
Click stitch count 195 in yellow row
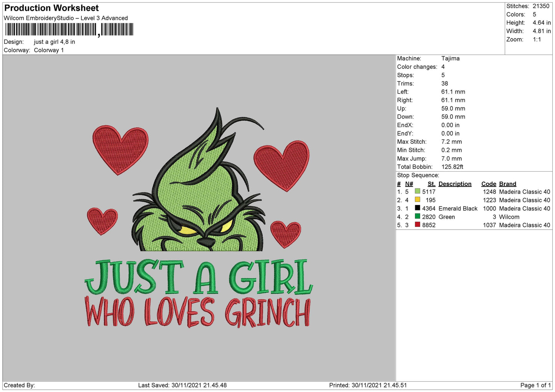(431, 200)
